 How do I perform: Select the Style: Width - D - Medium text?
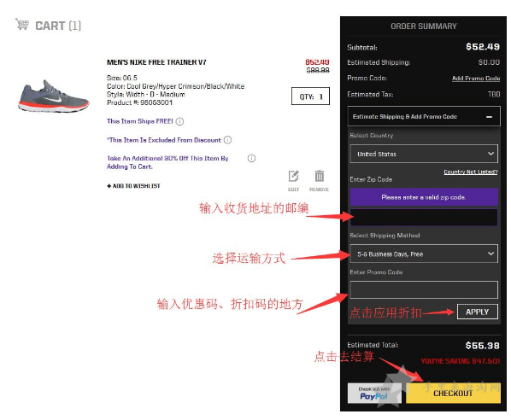(x=146, y=95)
